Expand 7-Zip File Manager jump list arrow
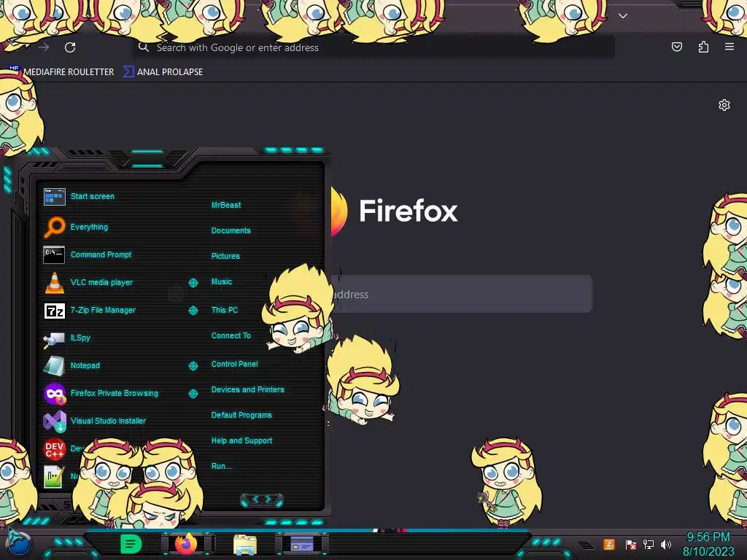Viewport: 747px width, 560px height. click(x=193, y=311)
